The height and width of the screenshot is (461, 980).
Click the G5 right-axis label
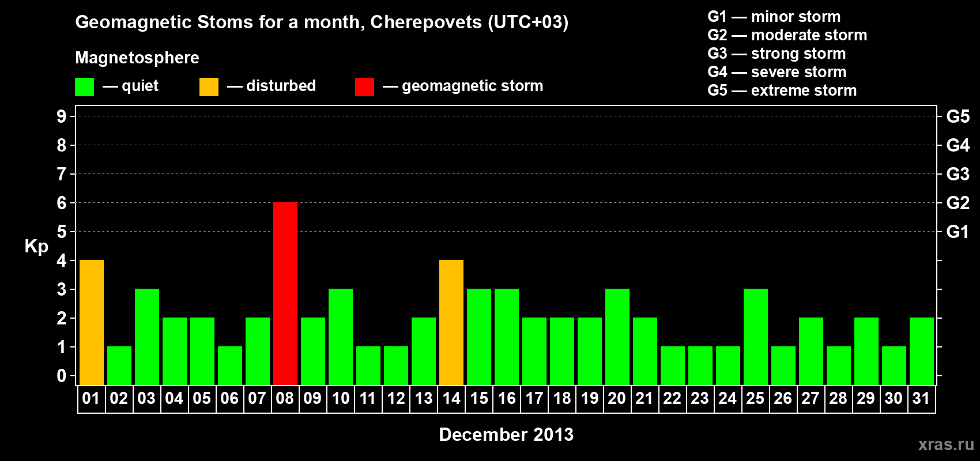point(958,116)
